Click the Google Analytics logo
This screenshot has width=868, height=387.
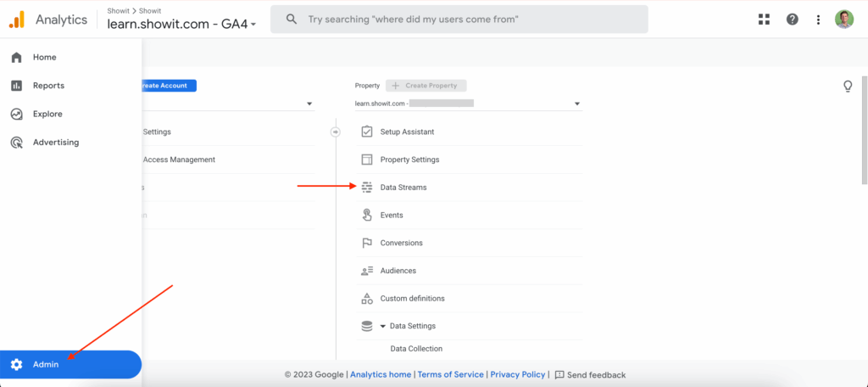pyautogui.click(x=16, y=20)
